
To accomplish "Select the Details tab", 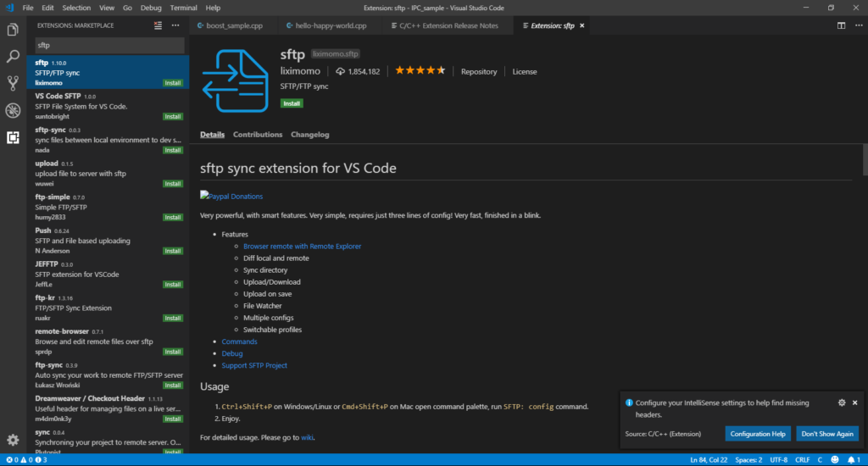I will [x=212, y=135].
